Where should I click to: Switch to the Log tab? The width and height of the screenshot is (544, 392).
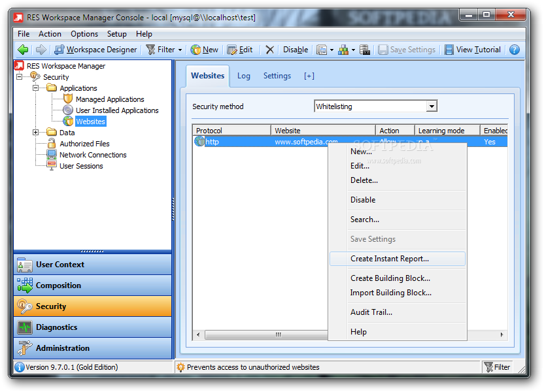click(243, 76)
